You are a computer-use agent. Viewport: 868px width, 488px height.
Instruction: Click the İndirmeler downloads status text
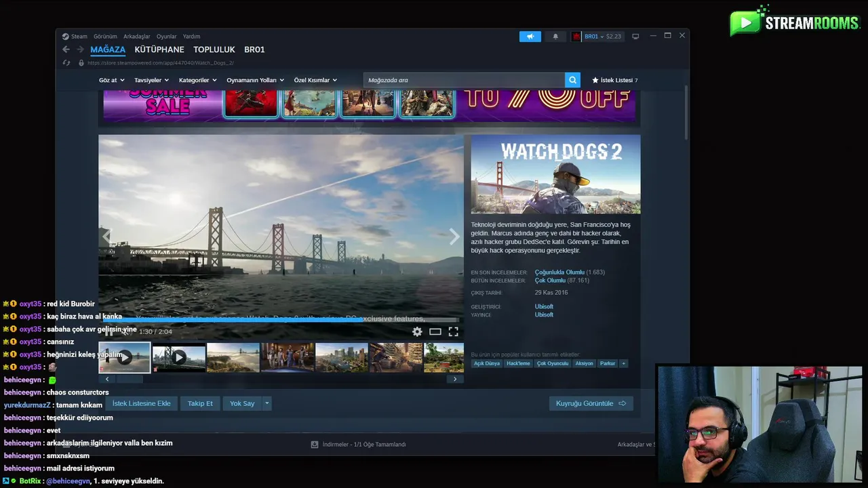pyautogui.click(x=364, y=445)
